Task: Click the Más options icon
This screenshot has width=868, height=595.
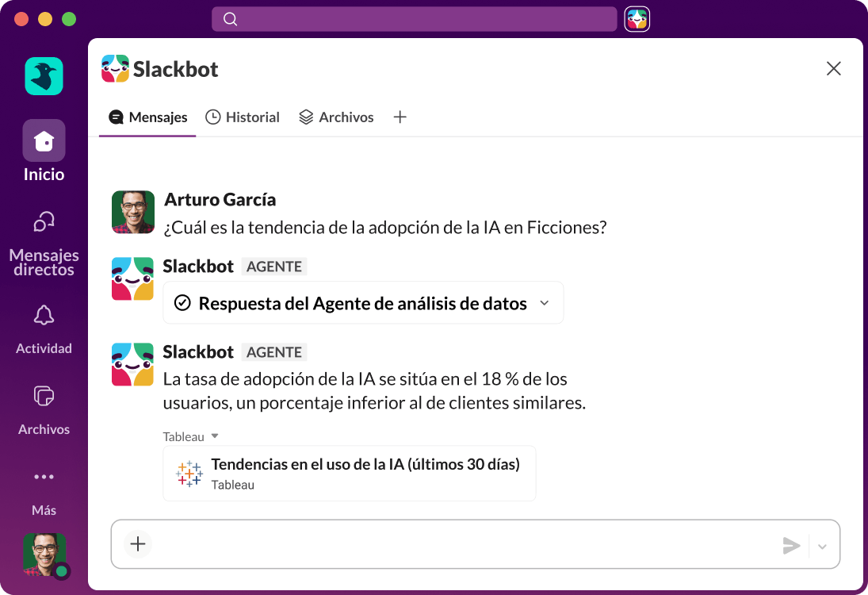Action: pos(44,476)
